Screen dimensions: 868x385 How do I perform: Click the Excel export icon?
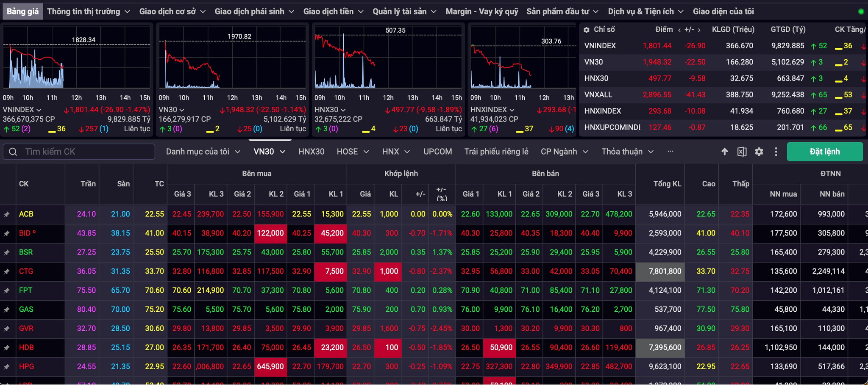click(742, 152)
